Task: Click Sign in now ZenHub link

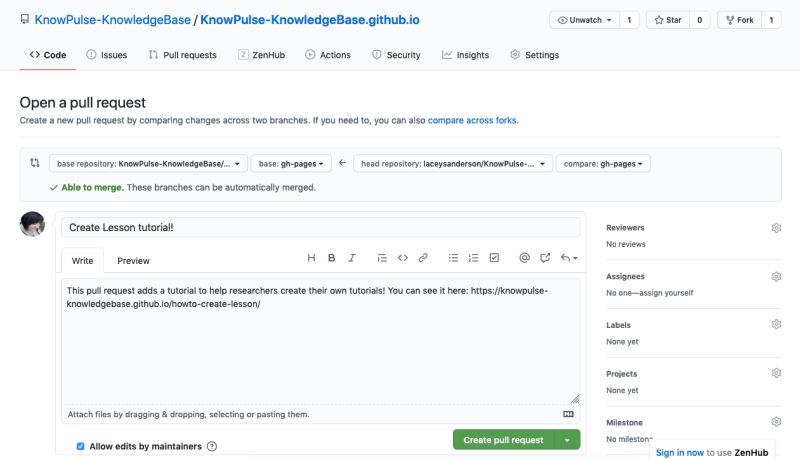Action: [680, 452]
